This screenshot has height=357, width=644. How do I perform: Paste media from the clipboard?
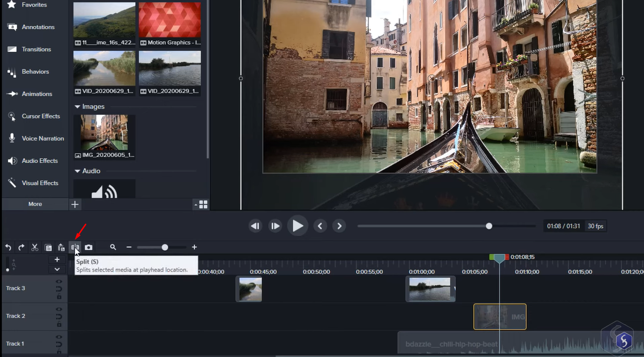[x=61, y=247]
